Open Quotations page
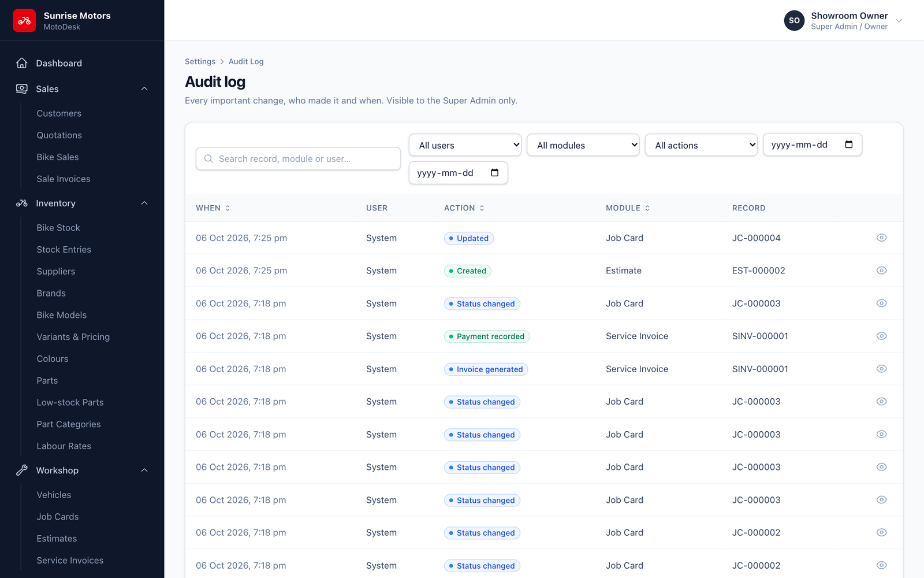The image size is (924, 578). tap(59, 135)
